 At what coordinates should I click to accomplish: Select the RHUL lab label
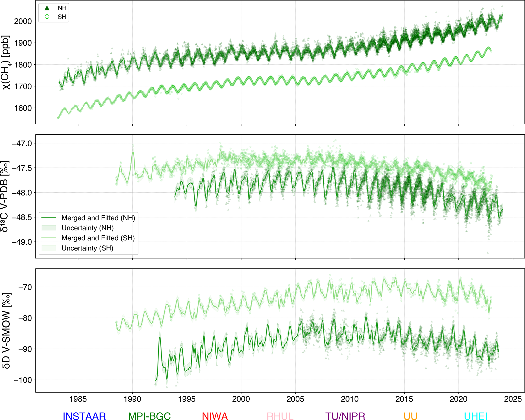pos(280,416)
